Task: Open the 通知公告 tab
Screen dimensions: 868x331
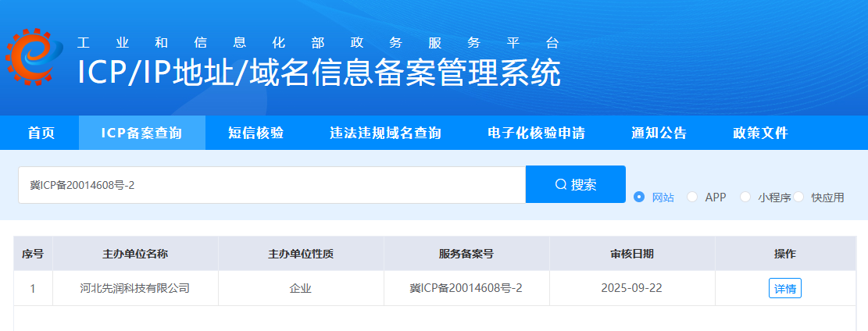Action: tap(659, 133)
